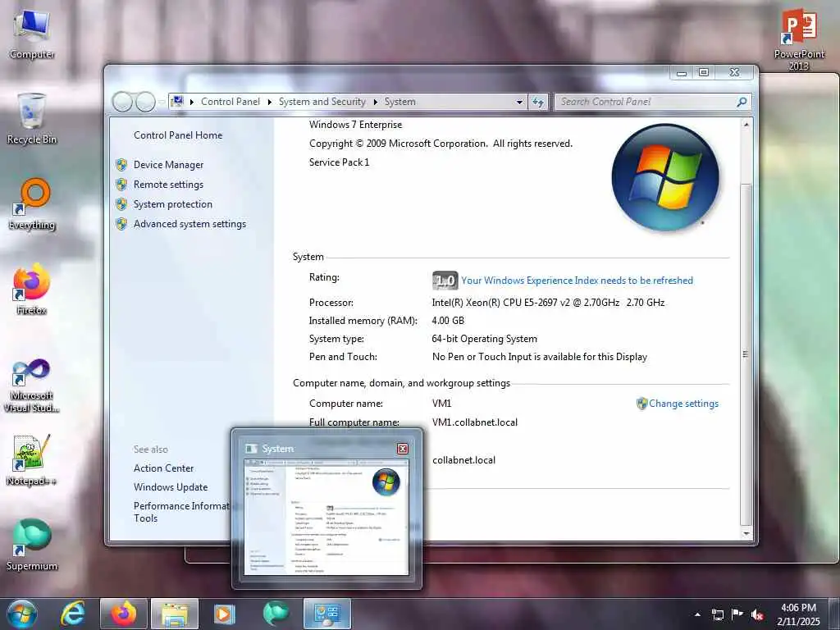Open Control Panel Home
Image resolution: width=840 pixels, height=630 pixels.
pyautogui.click(x=178, y=135)
